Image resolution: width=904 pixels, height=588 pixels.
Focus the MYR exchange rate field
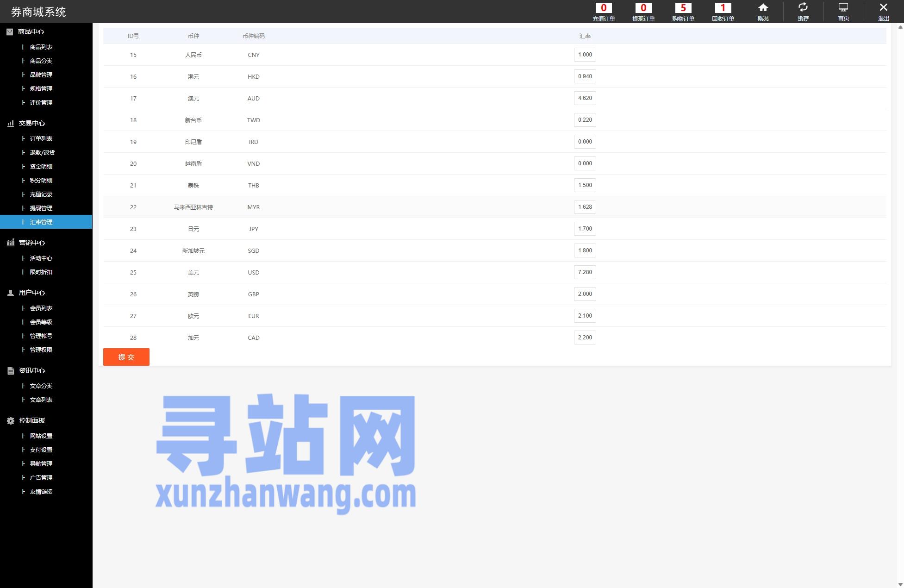[x=585, y=207]
